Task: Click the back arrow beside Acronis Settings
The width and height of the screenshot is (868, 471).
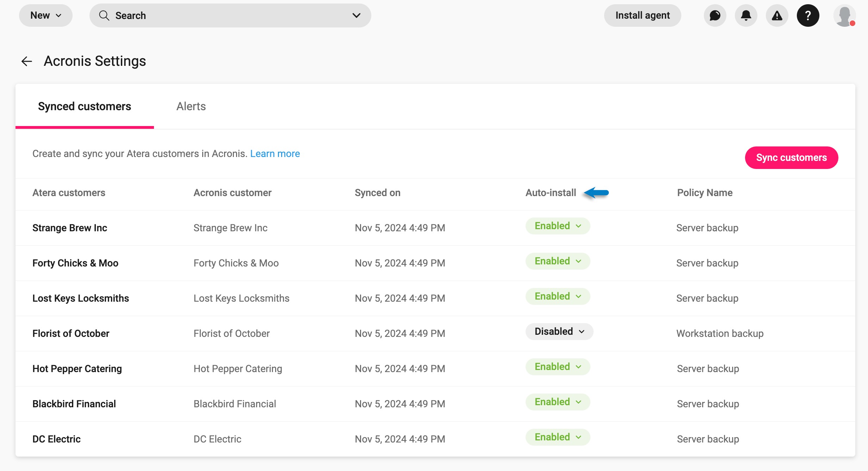Action: (x=27, y=61)
